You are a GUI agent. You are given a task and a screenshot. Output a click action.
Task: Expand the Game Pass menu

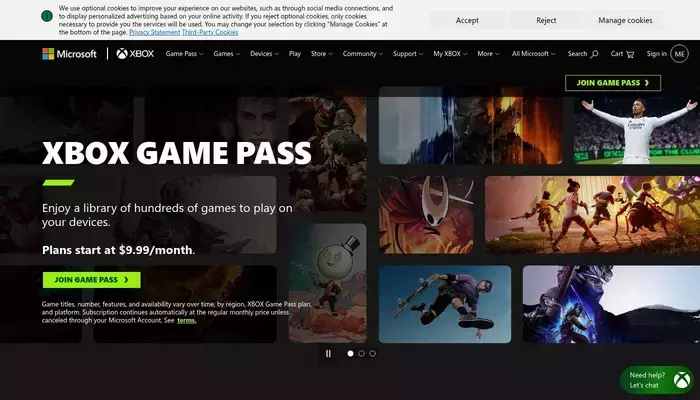click(x=184, y=54)
